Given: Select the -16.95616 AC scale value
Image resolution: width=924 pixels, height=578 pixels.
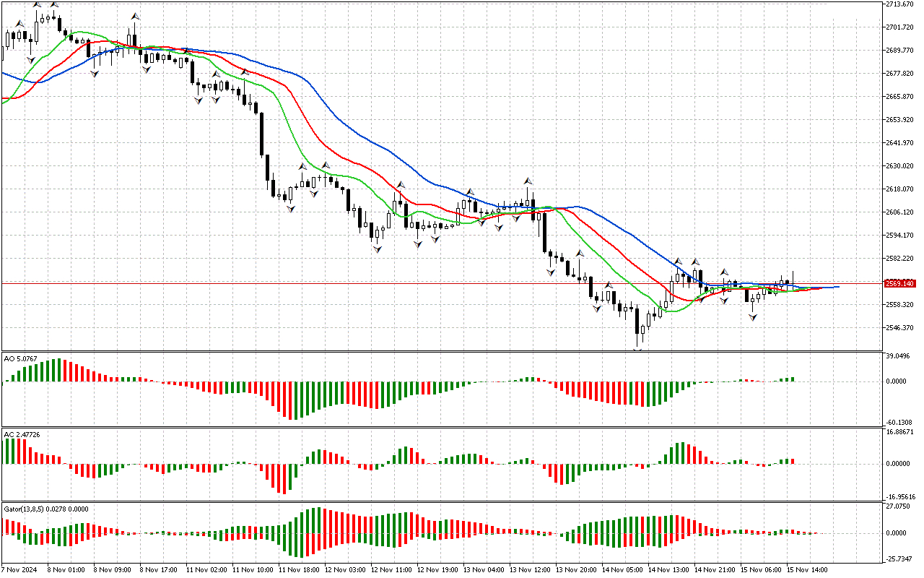Looking at the screenshot, I should pyautogui.click(x=902, y=497).
